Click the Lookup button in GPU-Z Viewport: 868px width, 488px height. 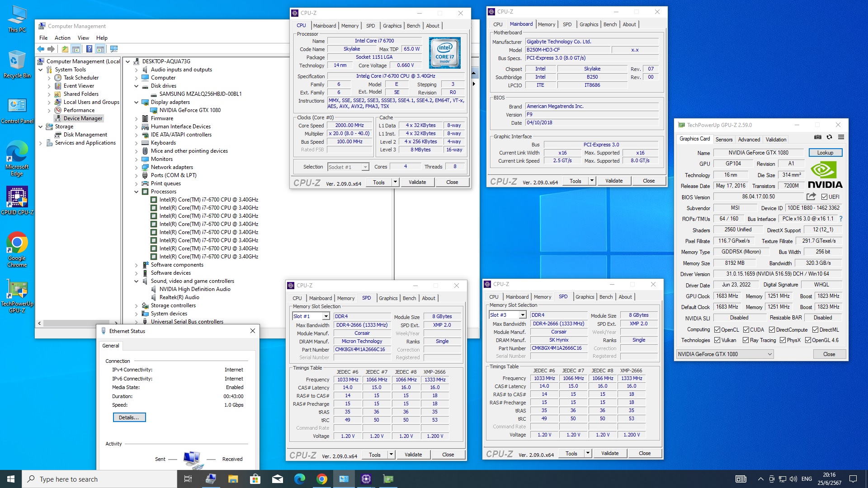coord(825,153)
